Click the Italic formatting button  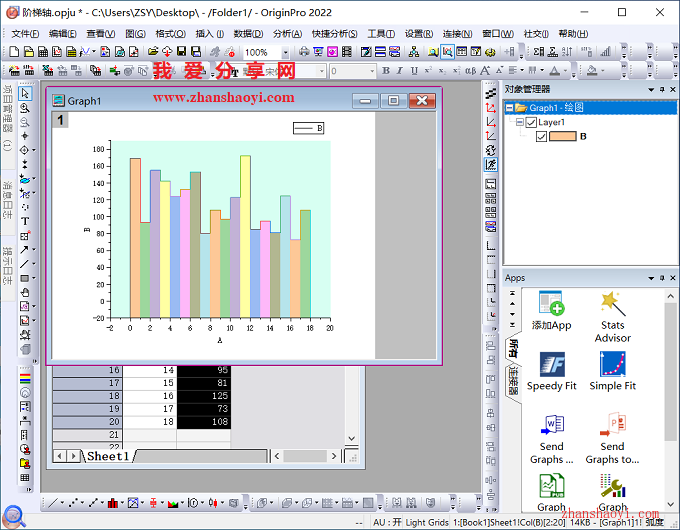pos(400,70)
